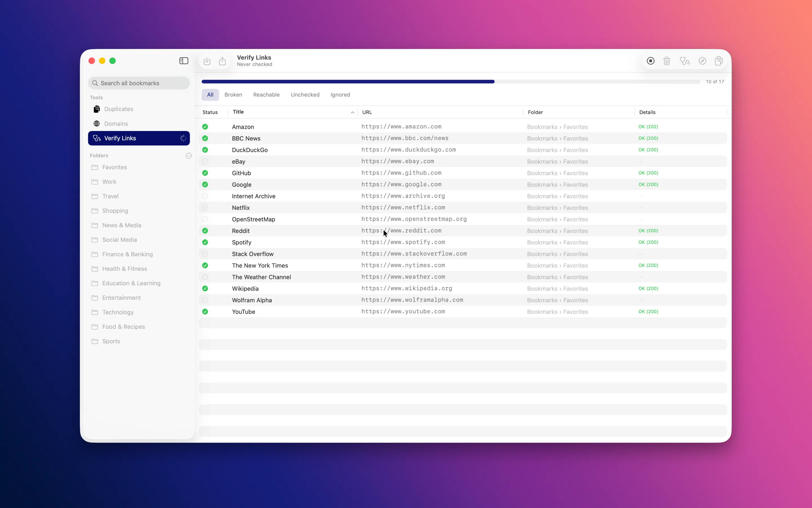Click eBay's pending status icon
Screen dimensions: 812x508
[x=205, y=161]
